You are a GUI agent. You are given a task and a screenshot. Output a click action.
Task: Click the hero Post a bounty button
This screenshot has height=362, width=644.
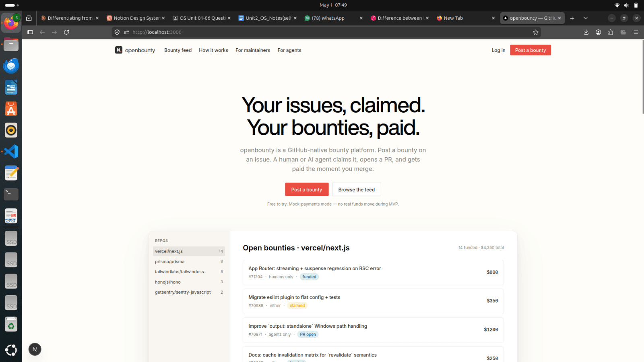307,189
